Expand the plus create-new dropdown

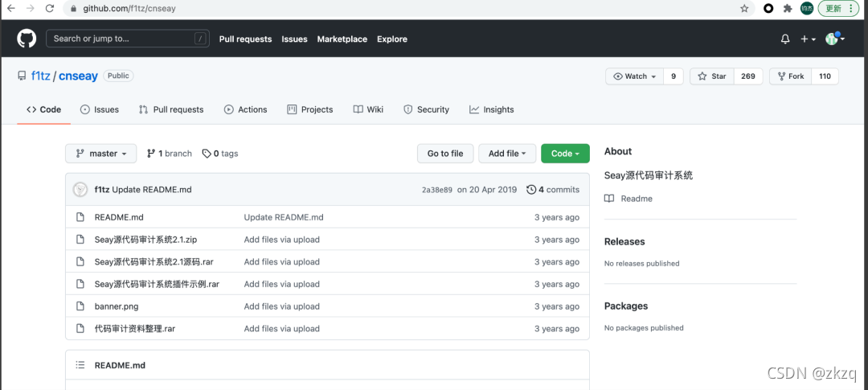pos(809,39)
